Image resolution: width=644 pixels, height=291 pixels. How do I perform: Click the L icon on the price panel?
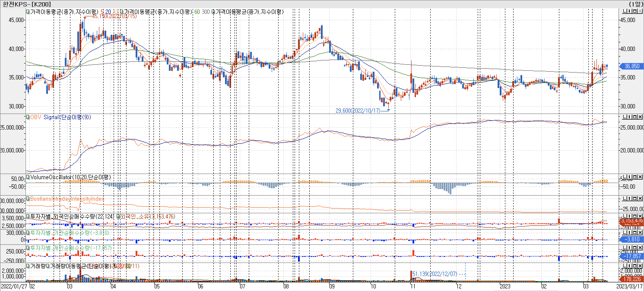tap(625, 11)
